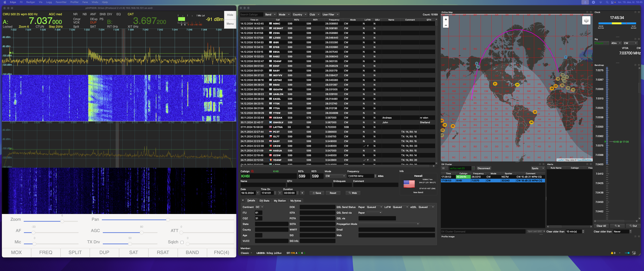The image size is (644, 271).
Task: Select the XE2AHN spot row
Action: tap(493, 177)
